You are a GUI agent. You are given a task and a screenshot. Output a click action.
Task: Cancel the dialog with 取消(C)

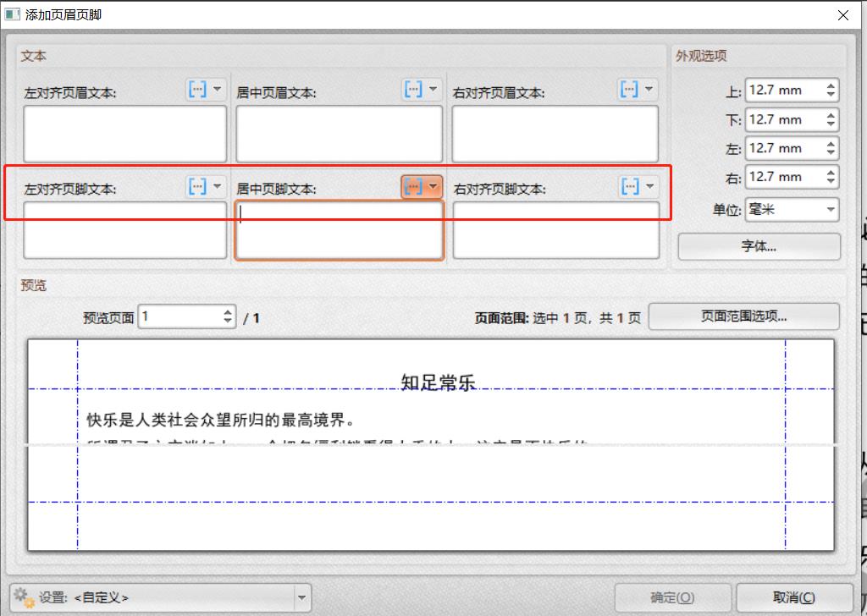click(x=793, y=597)
